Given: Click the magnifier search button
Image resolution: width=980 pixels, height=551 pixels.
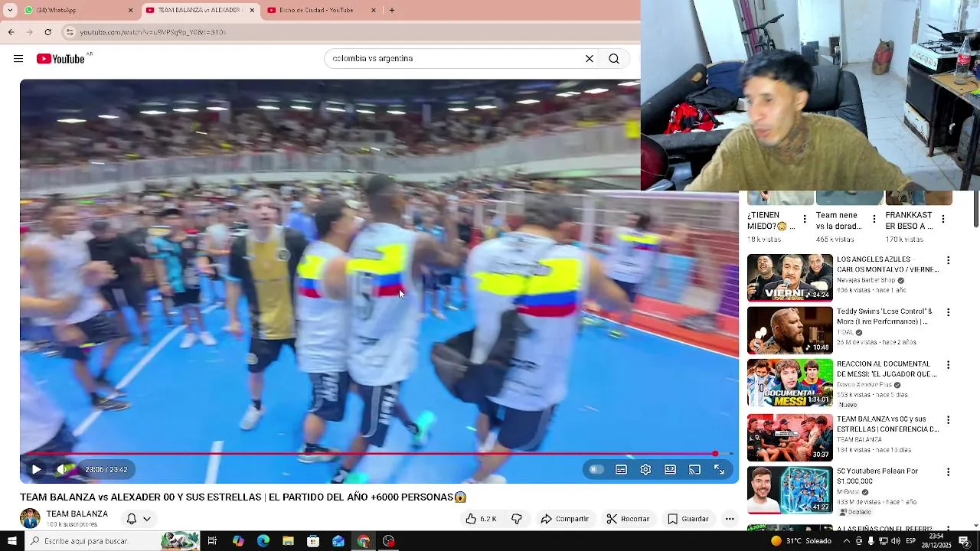Looking at the screenshot, I should [614, 58].
